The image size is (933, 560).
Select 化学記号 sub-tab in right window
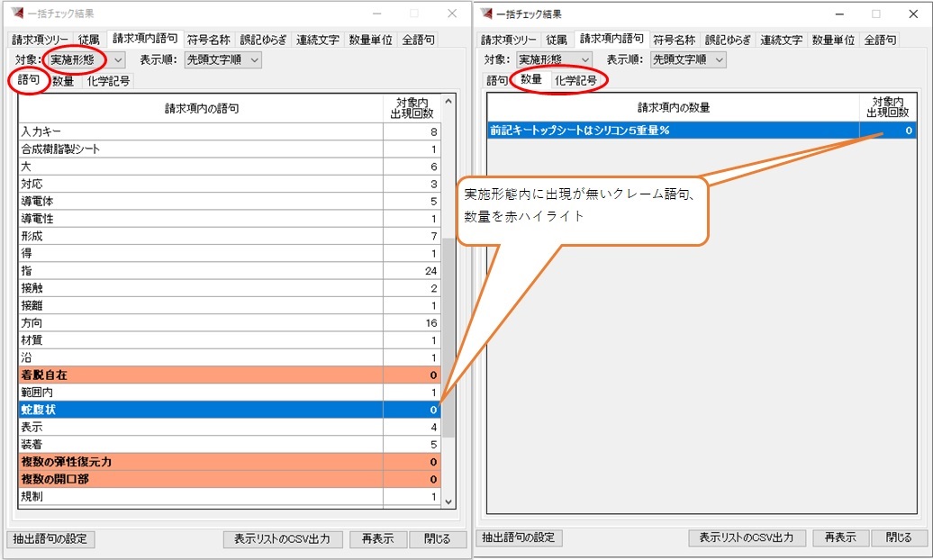click(575, 80)
